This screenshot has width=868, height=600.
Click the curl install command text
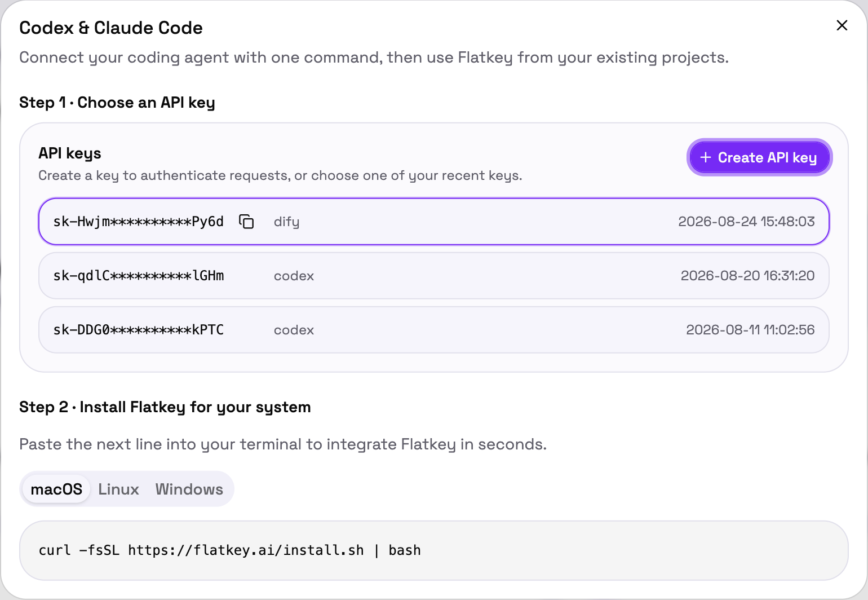click(x=230, y=550)
